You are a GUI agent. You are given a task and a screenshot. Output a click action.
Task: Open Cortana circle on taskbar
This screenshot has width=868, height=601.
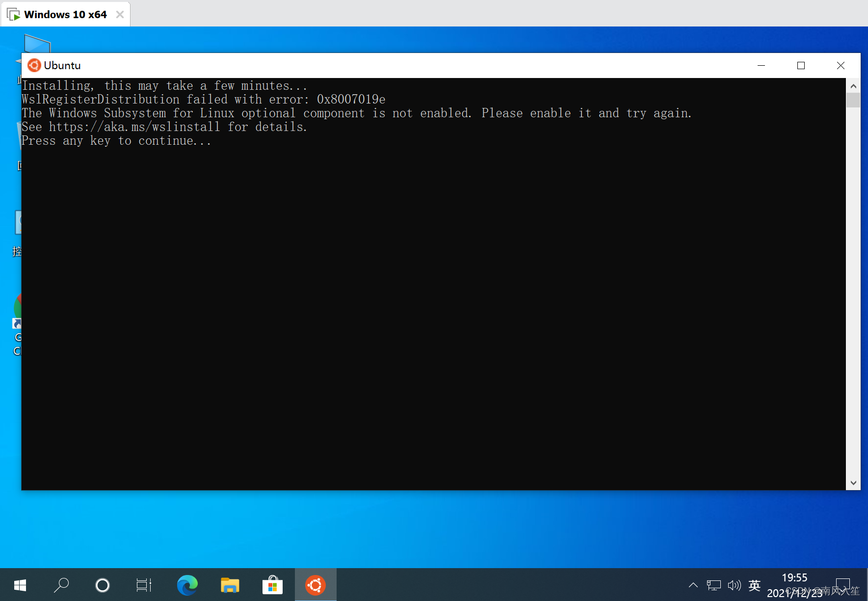pyautogui.click(x=103, y=585)
